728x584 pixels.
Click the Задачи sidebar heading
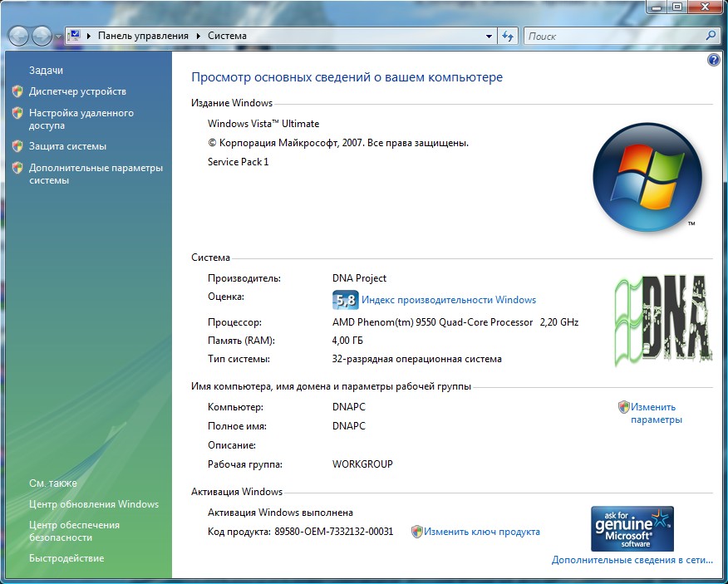pos(46,70)
